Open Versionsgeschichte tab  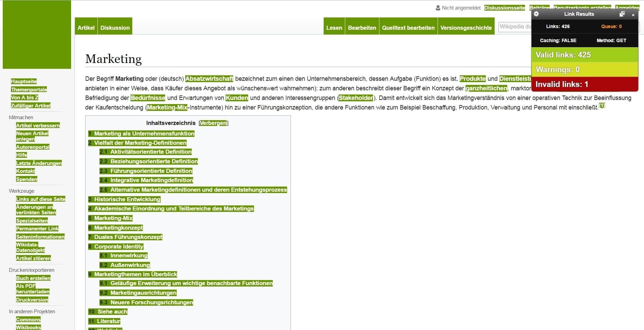point(466,28)
